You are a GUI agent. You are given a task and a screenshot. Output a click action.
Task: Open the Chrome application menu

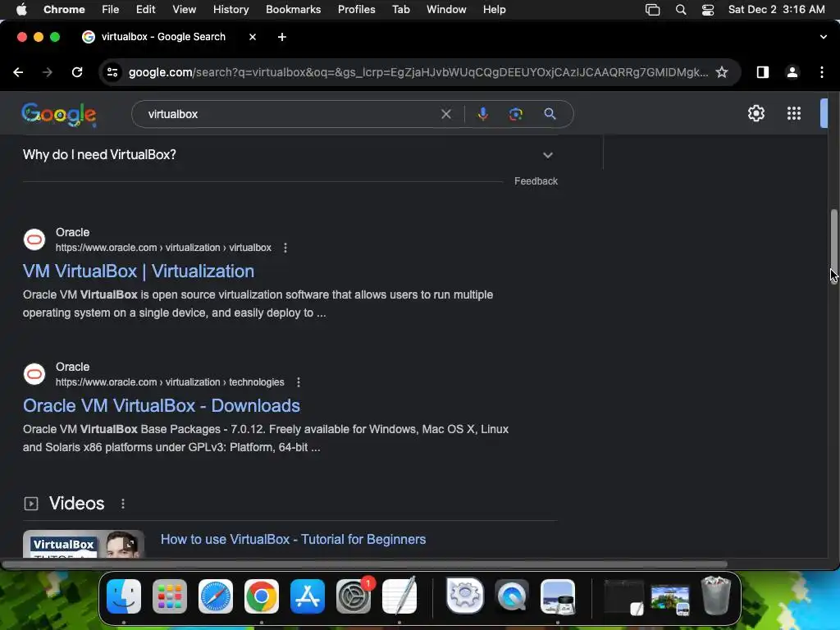pos(64,9)
